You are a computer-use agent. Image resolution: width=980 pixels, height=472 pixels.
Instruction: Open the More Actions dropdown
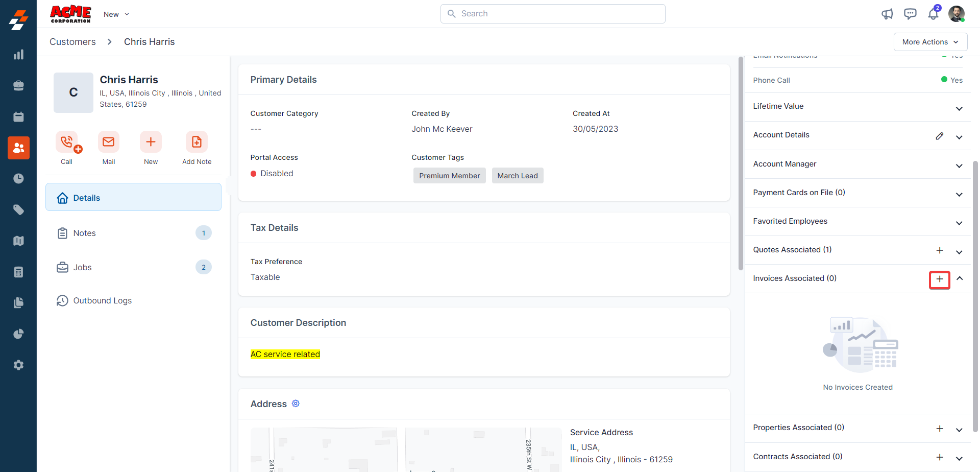[930, 42]
